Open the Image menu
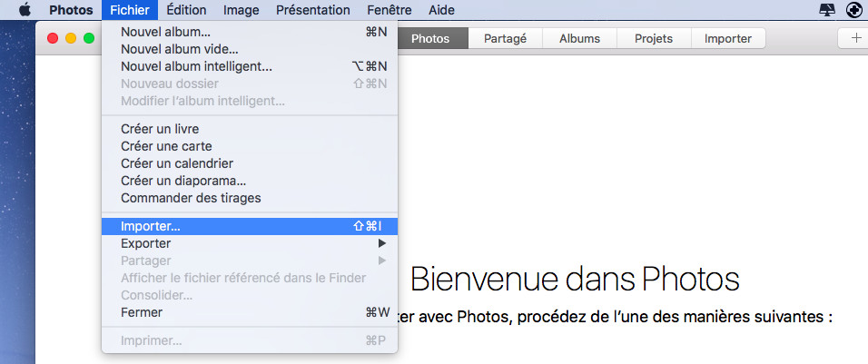This screenshot has width=868, height=364. coord(242,10)
